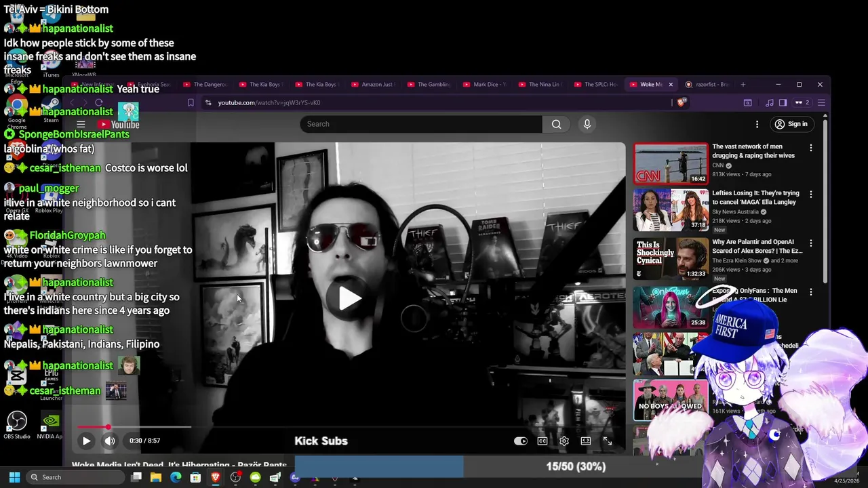Switch to 'The SPLC' tab

(596, 85)
